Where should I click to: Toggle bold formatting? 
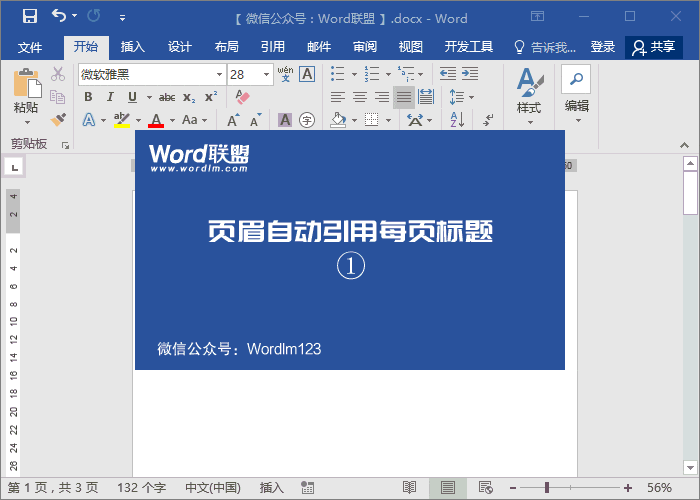coord(88,97)
